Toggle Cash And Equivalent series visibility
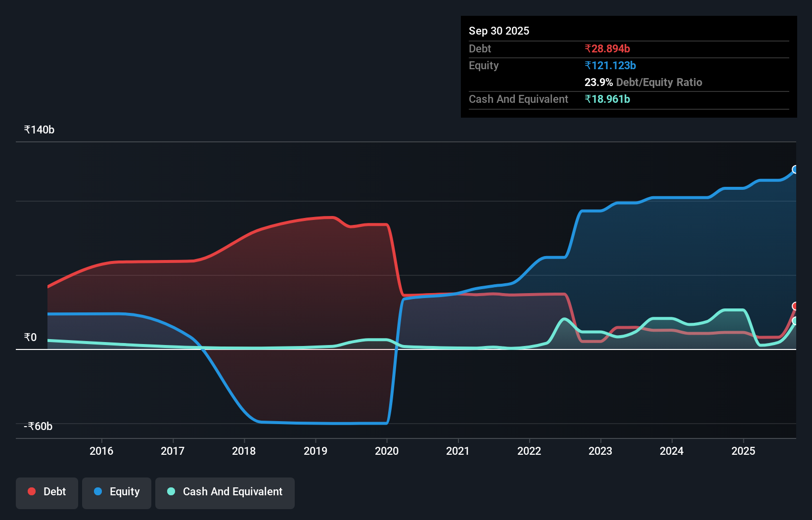 [x=225, y=493]
